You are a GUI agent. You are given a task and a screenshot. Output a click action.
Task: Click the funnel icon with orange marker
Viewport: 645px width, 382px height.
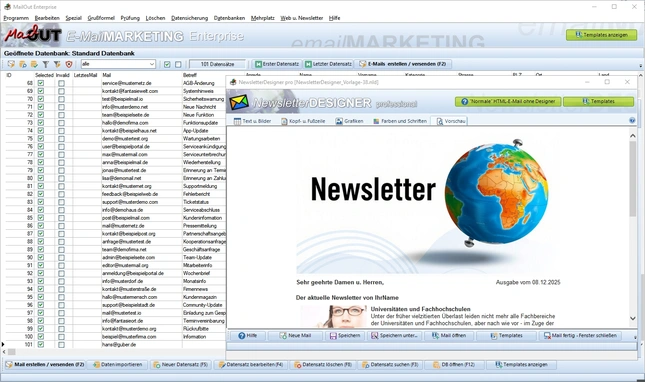[x=57, y=64]
